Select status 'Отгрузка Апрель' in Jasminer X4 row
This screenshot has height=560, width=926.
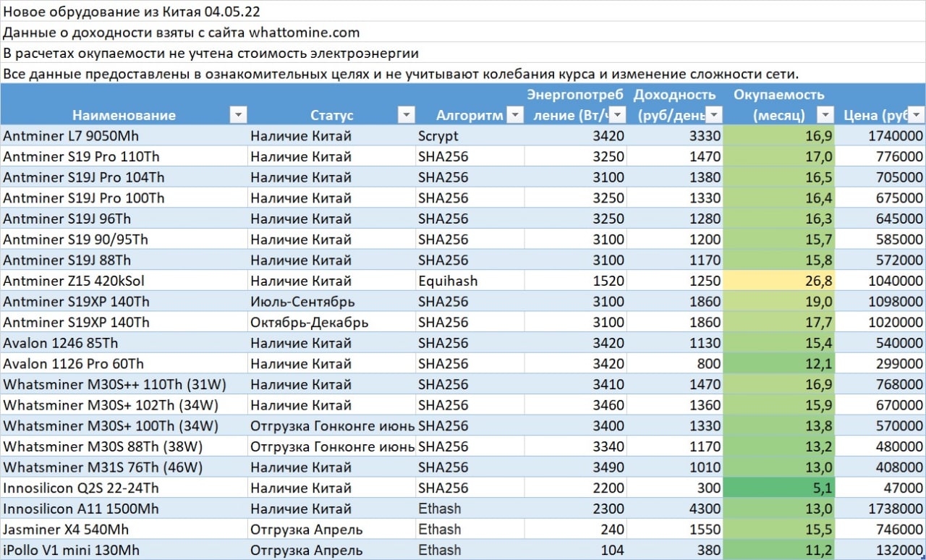click(331, 530)
